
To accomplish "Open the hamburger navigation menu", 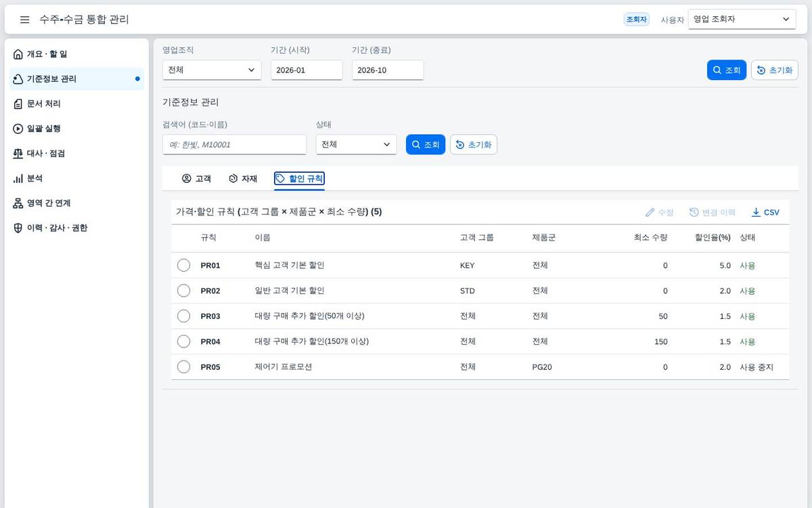I will [x=24, y=20].
